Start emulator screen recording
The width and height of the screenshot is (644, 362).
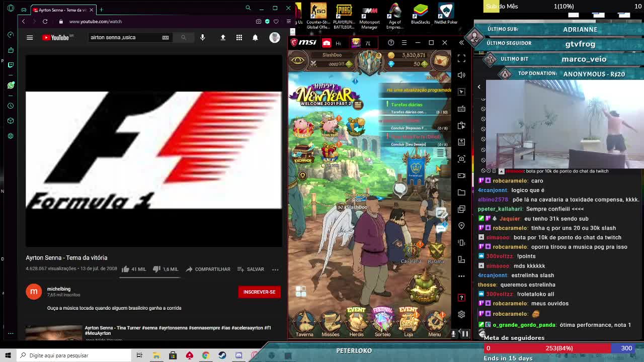[x=461, y=175]
